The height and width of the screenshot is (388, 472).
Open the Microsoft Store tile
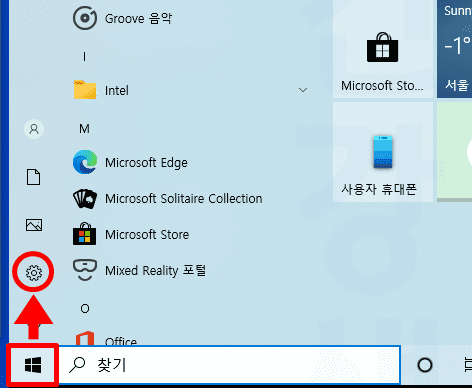tap(383, 50)
